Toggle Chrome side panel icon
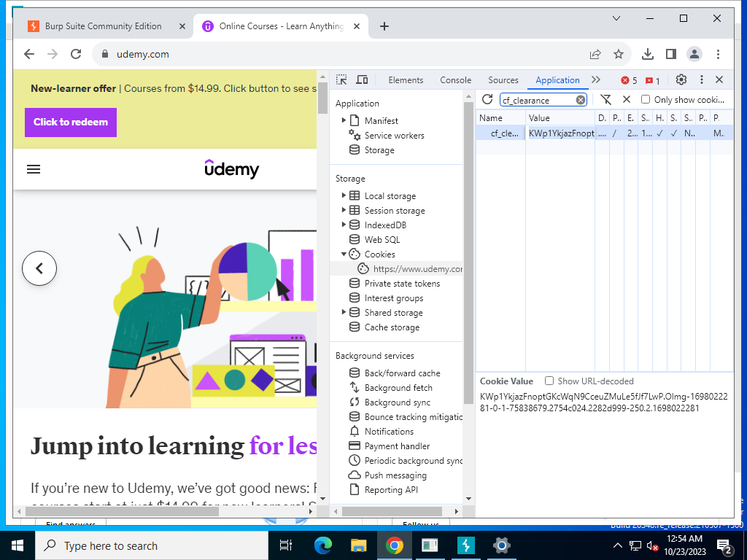This screenshot has height=560, width=747. coord(671,54)
